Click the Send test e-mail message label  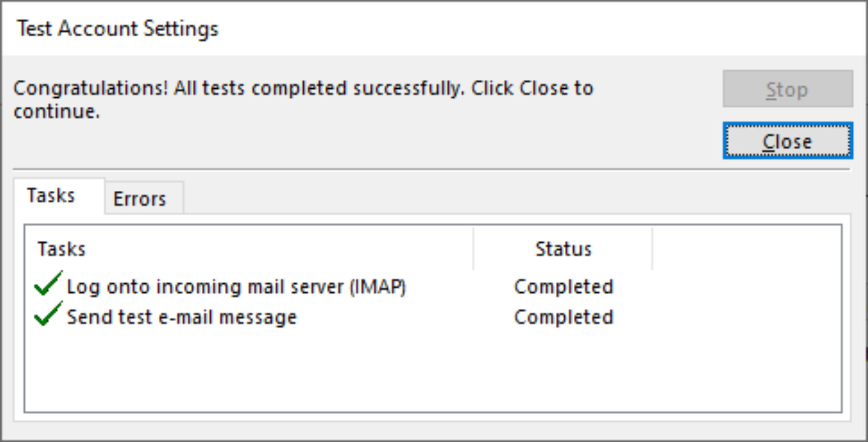[181, 317]
